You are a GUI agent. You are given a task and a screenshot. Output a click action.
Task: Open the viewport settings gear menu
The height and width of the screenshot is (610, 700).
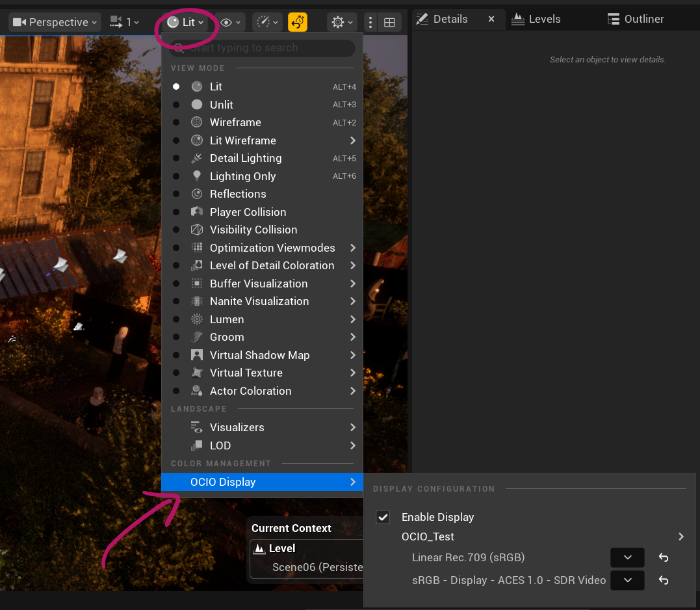(x=342, y=22)
